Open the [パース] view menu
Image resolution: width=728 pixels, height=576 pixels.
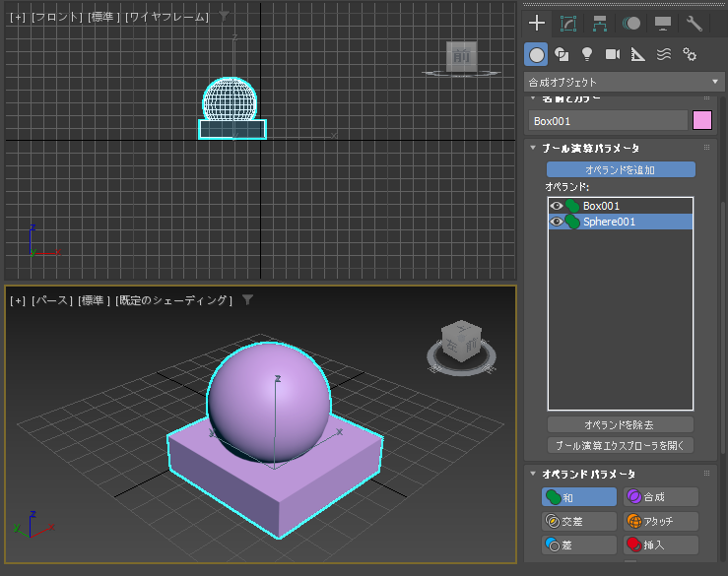[52, 300]
